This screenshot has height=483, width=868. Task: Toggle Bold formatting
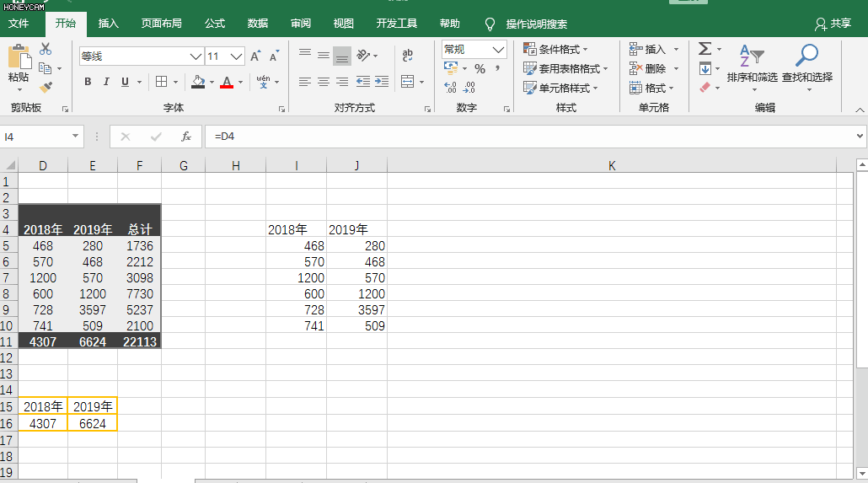(88, 82)
